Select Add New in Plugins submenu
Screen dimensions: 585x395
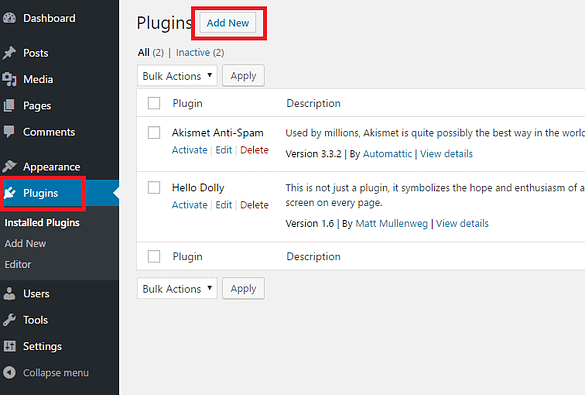point(25,244)
